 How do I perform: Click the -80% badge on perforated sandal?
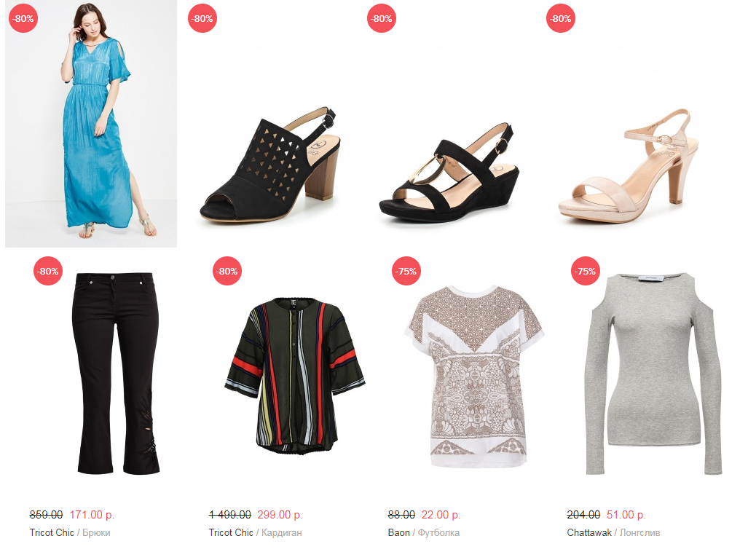point(202,19)
